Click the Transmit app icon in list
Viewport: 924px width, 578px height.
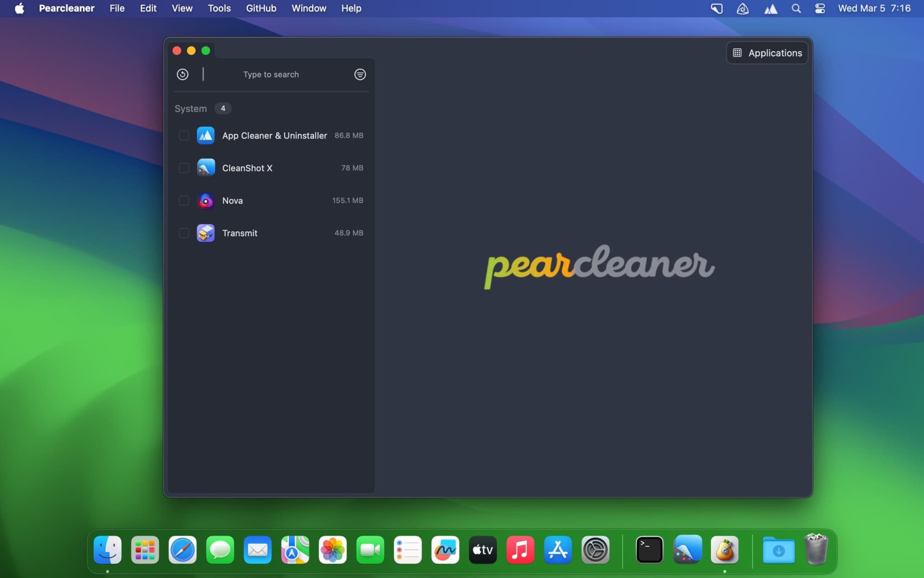point(206,233)
